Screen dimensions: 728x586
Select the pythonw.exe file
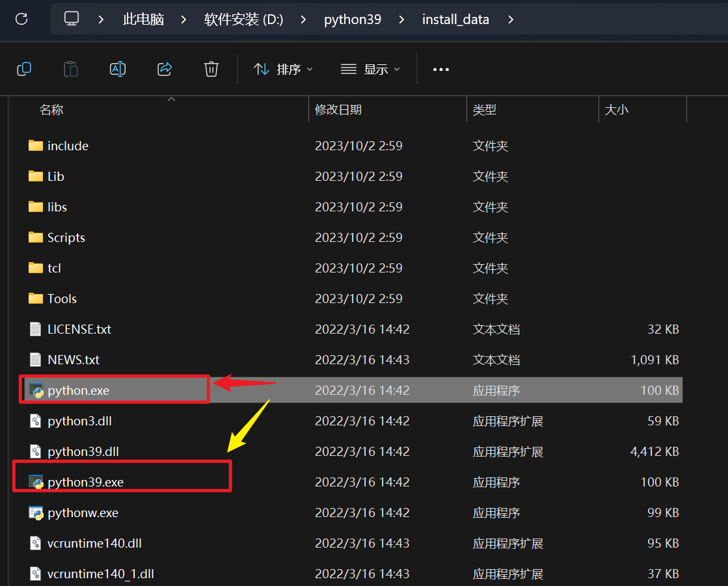click(x=83, y=513)
